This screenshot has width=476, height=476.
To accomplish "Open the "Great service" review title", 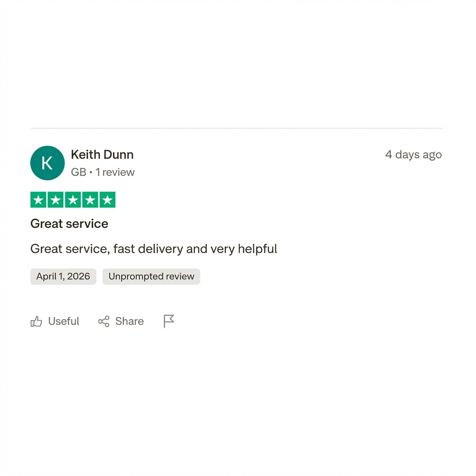I will click(69, 224).
